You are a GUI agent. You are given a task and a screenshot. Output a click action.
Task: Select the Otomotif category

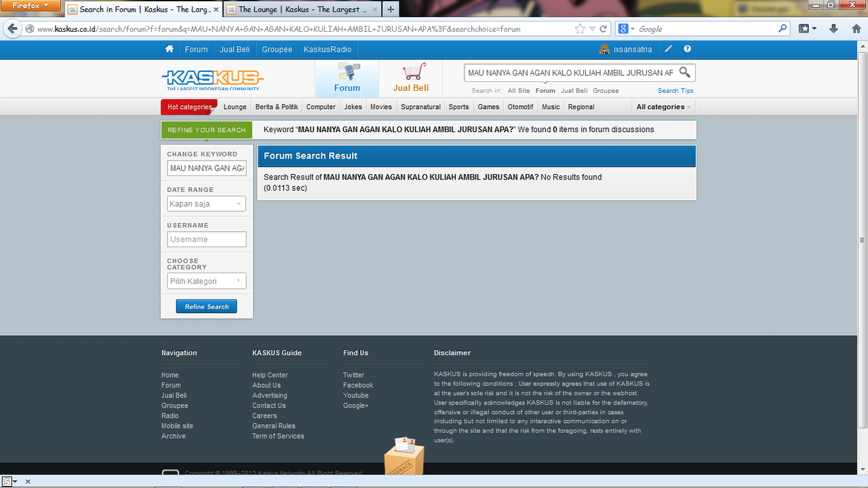521,106
